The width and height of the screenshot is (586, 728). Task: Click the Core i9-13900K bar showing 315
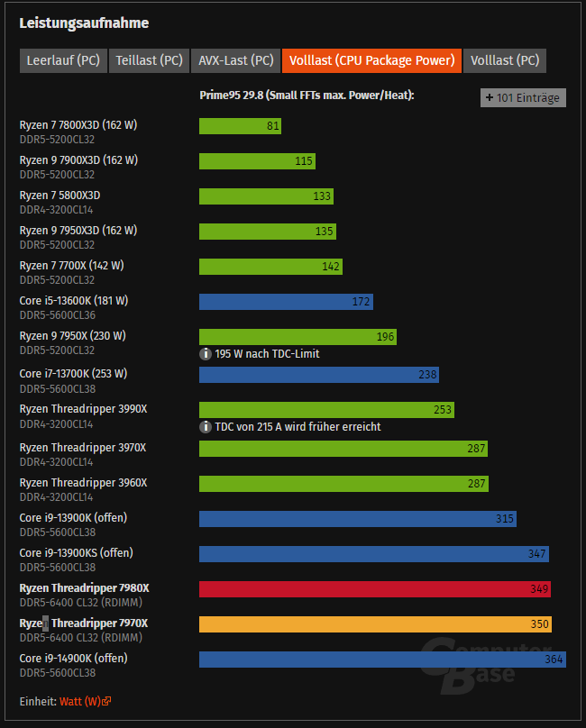pos(358,519)
